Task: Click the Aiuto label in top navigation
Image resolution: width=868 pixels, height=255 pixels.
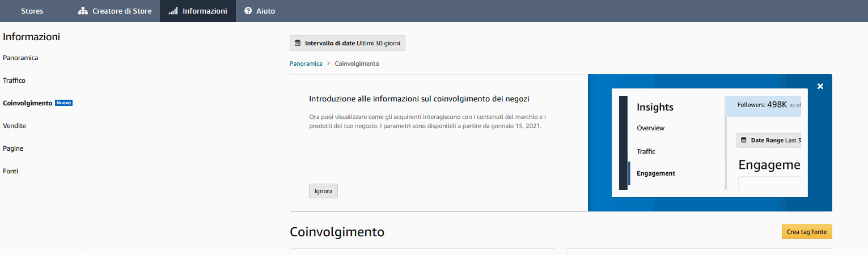Action: coord(265,11)
